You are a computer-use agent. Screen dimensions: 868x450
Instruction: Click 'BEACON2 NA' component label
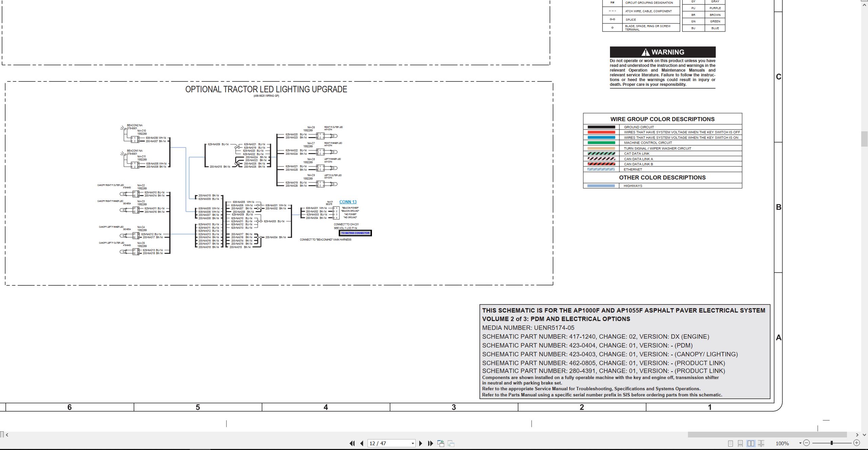135,125
